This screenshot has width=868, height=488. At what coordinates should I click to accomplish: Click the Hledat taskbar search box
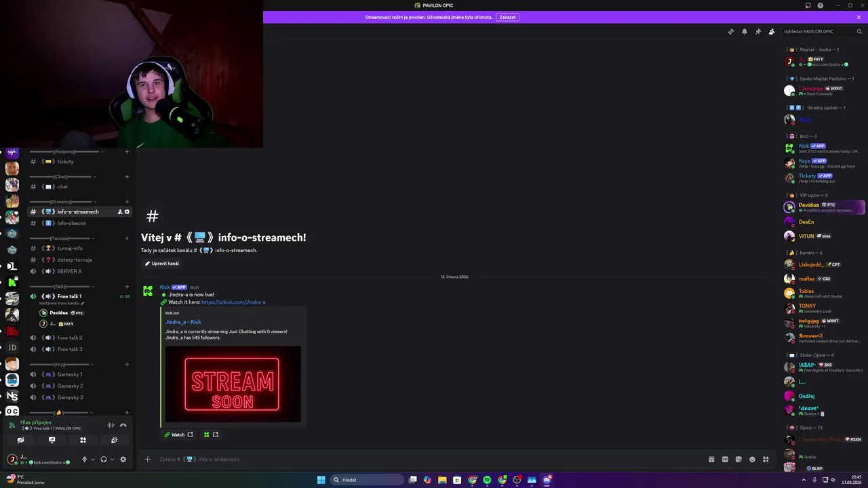(x=366, y=480)
